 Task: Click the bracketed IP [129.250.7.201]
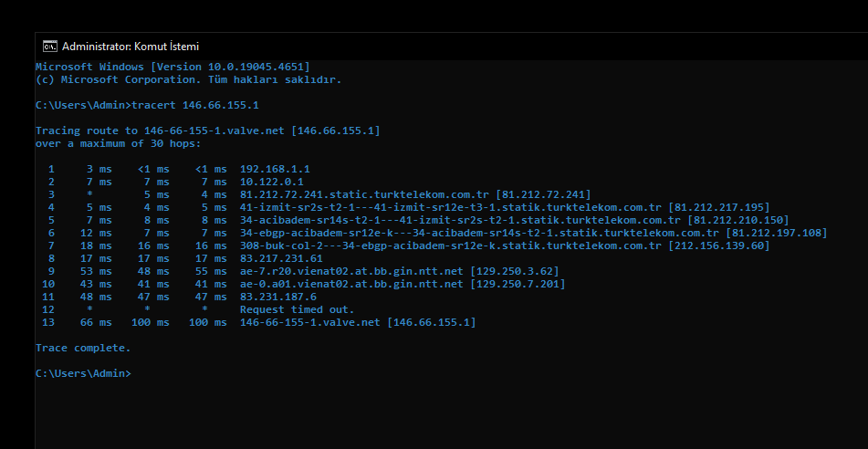(x=518, y=284)
